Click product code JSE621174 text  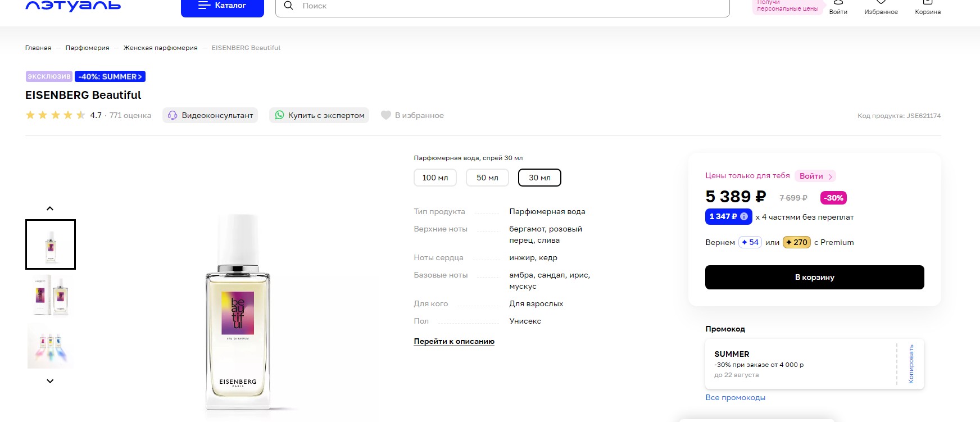(899, 116)
